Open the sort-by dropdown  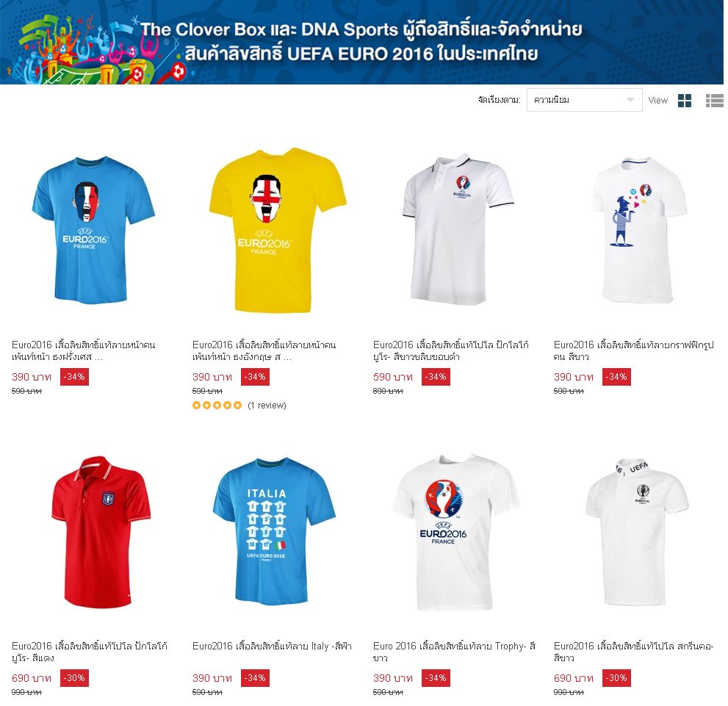click(x=584, y=100)
